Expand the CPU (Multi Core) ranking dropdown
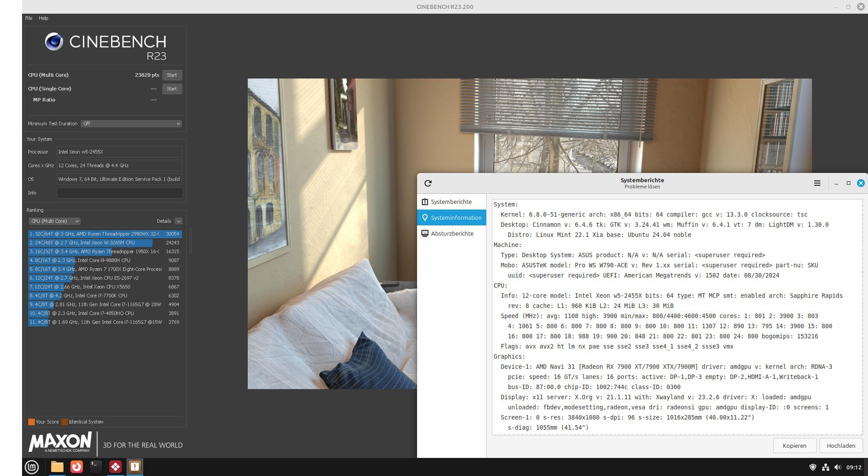Screen dimensions: 868x476 [55, 221]
